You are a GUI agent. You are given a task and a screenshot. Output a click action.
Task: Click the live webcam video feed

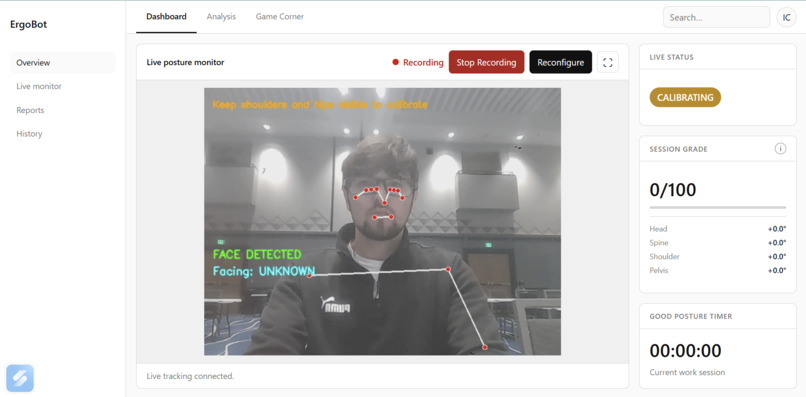click(x=382, y=221)
